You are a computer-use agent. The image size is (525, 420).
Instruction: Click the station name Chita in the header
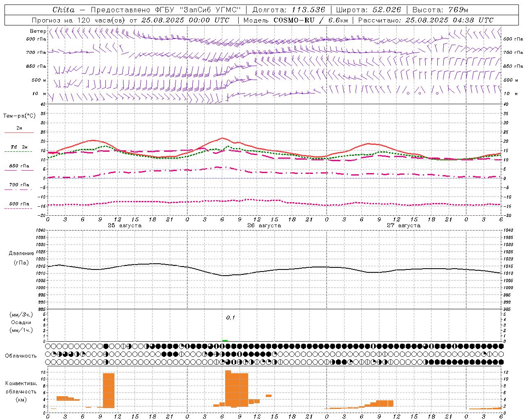(64, 10)
